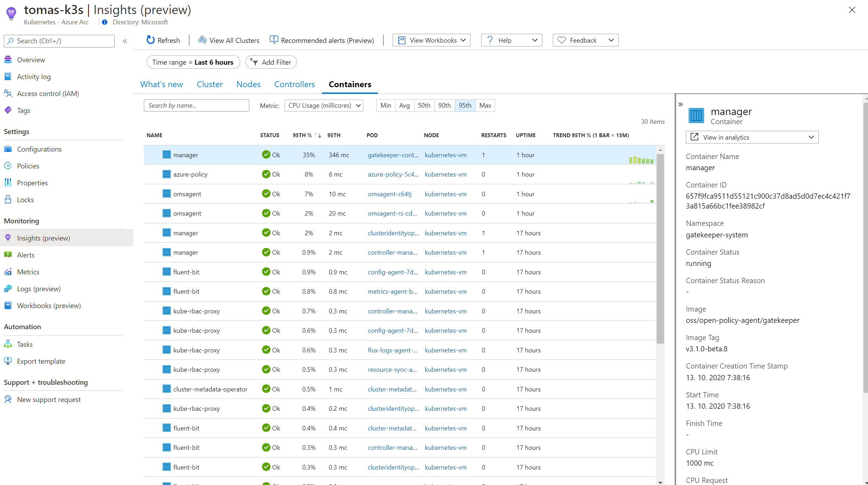Screen dimensions: 868x485
Task: Open Metrics in Monitoring section
Action: (x=28, y=272)
